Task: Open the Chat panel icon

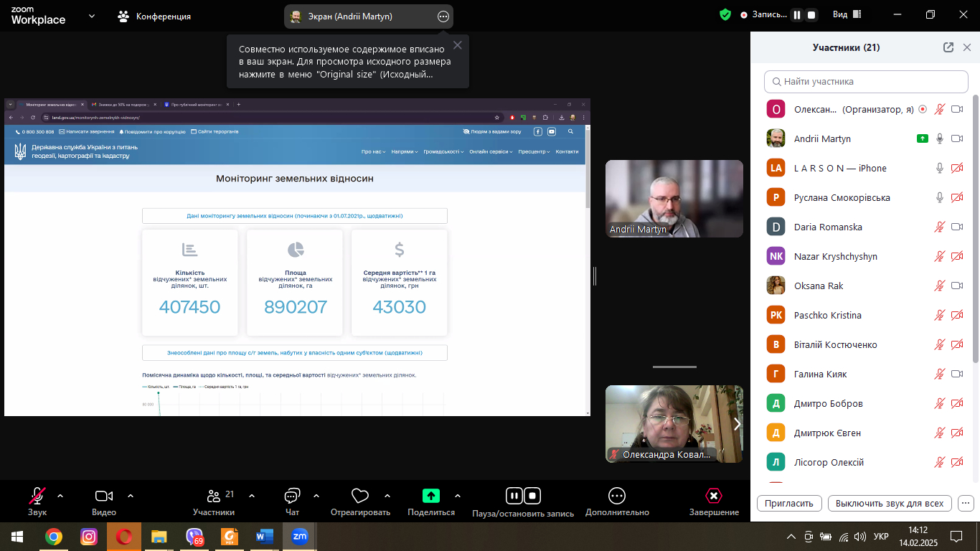Action: pyautogui.click(x=292, y=496)
